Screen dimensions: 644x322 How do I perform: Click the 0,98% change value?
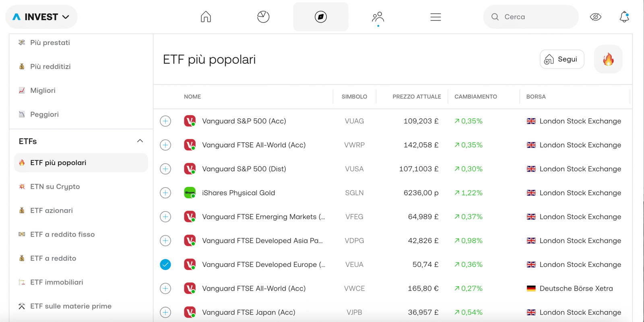(x=469, y=241)
